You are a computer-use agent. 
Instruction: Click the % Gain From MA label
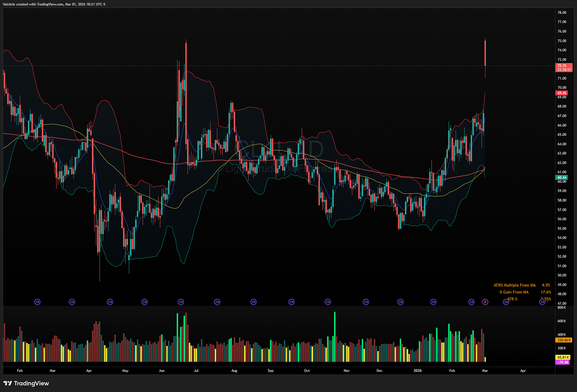(514, 292)
